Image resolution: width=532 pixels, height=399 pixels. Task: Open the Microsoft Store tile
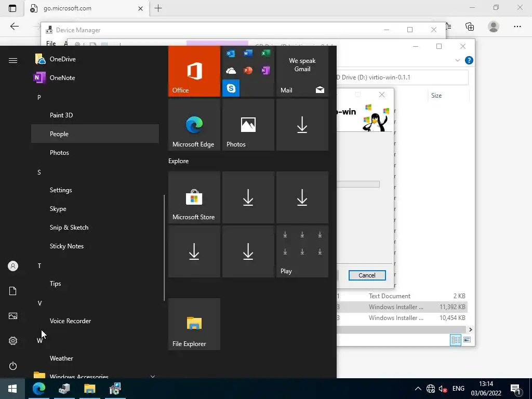pos(194,197)
